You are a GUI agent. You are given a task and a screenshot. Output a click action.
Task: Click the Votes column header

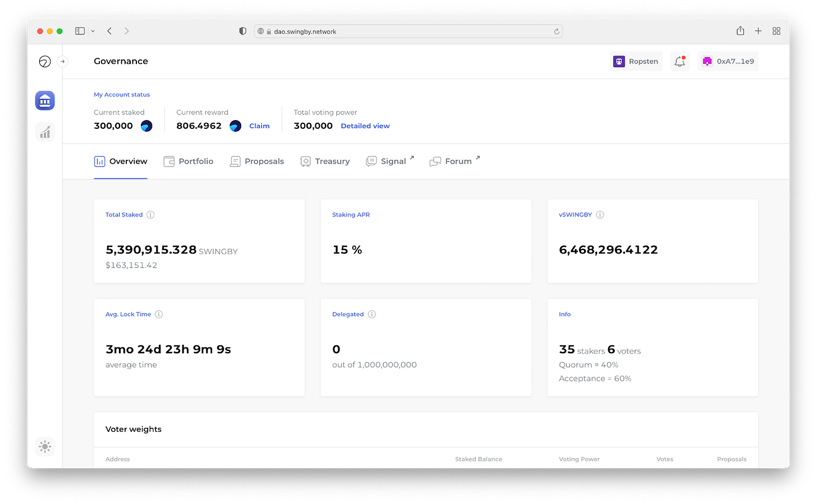665,459
